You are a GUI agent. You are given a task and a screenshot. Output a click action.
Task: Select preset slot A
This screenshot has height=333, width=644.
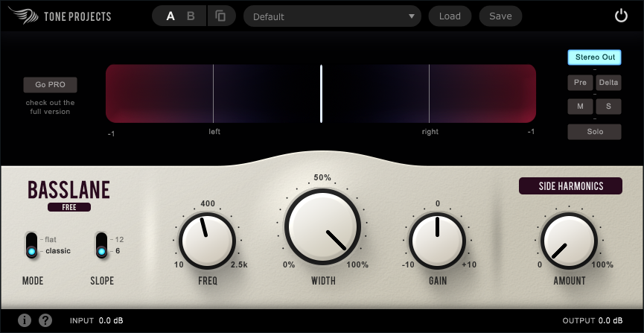(170, 16)
